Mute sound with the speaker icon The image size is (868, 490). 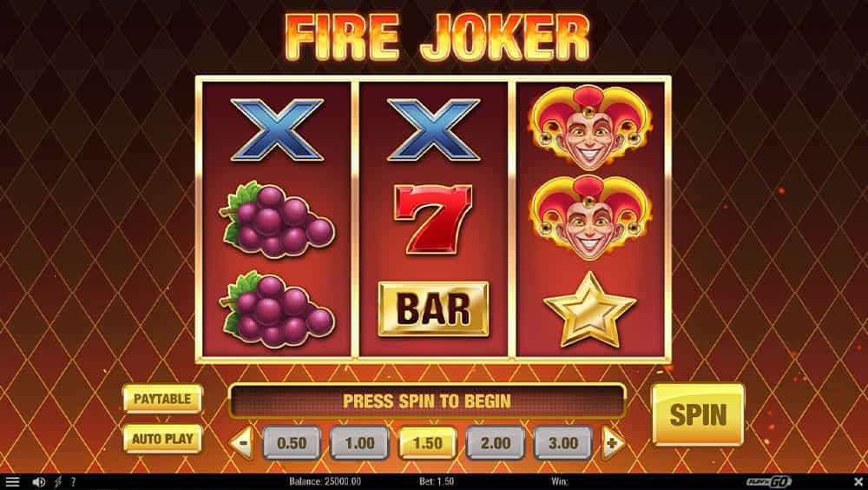(39, 481)
